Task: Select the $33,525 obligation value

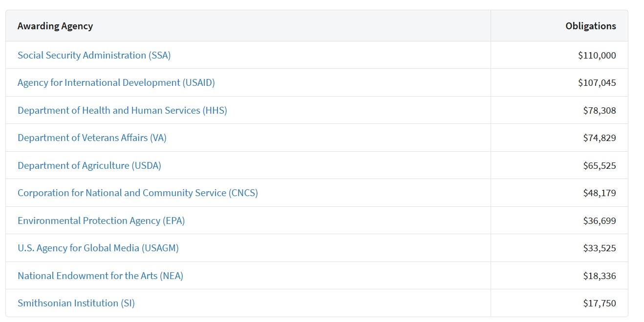Action: click(600, 248)
